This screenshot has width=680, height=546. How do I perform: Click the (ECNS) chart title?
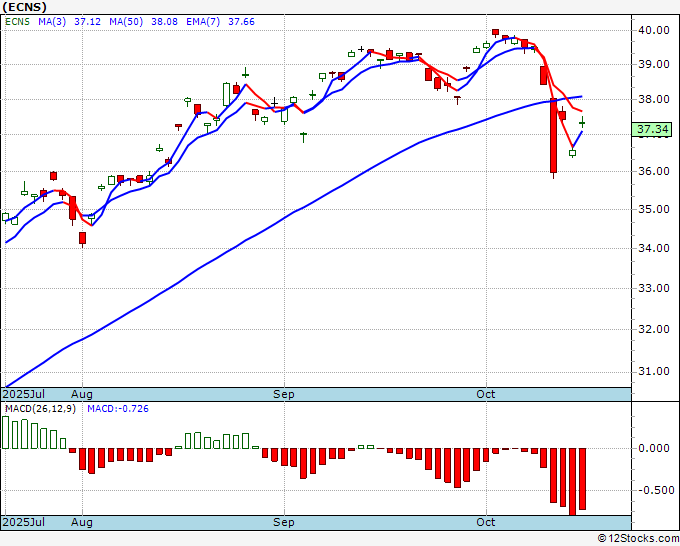point(24,7)
